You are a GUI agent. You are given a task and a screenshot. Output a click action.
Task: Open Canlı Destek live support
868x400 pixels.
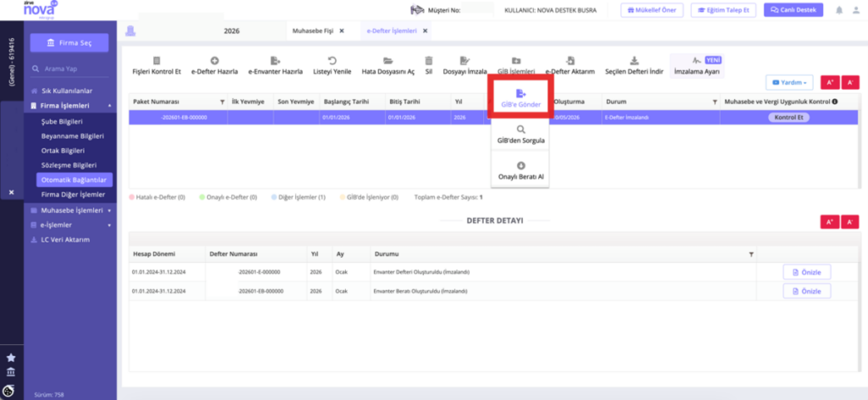793,10
